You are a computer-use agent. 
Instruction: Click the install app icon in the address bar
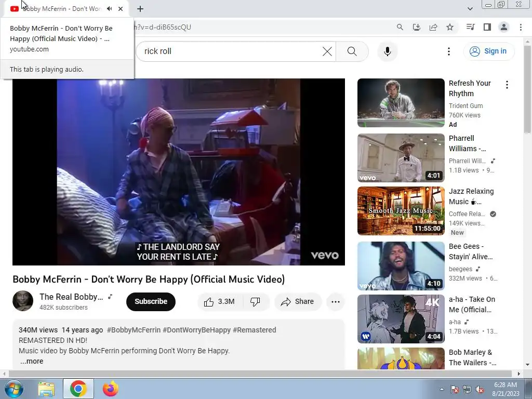tap(416, 27)
